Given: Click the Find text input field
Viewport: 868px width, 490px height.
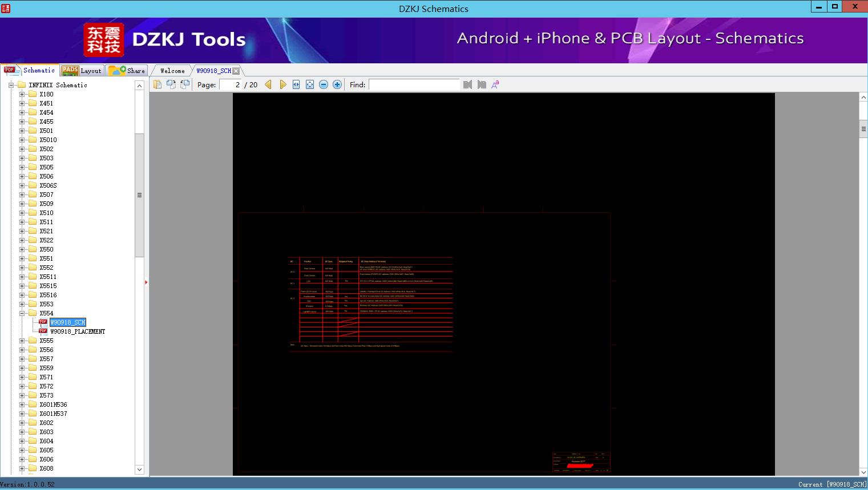Looking at the screenshot, I should pos(414,84).
